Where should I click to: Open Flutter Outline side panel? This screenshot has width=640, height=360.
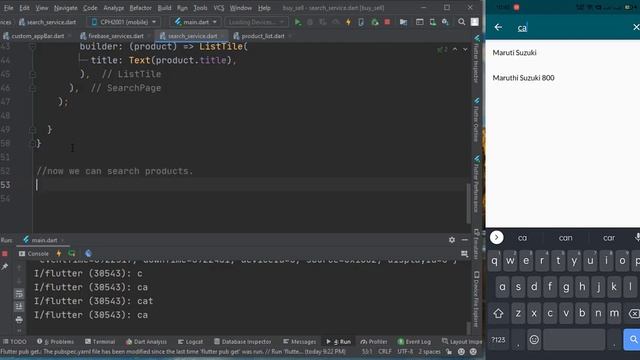coord(476,120)
